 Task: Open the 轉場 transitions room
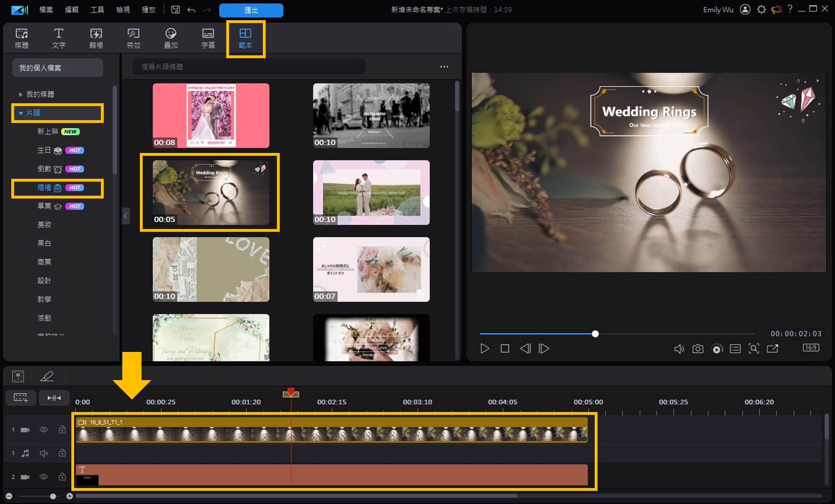click(96, 38)
